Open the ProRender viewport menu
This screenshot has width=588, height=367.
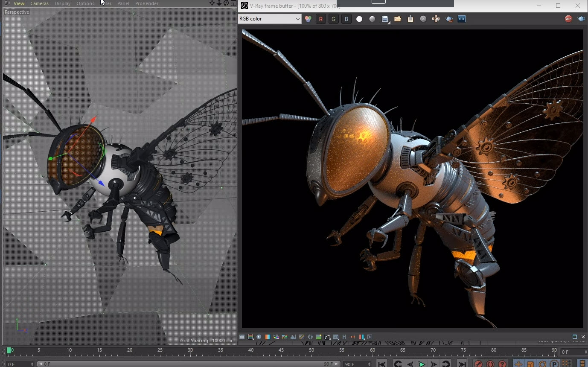tap(146, 3)
